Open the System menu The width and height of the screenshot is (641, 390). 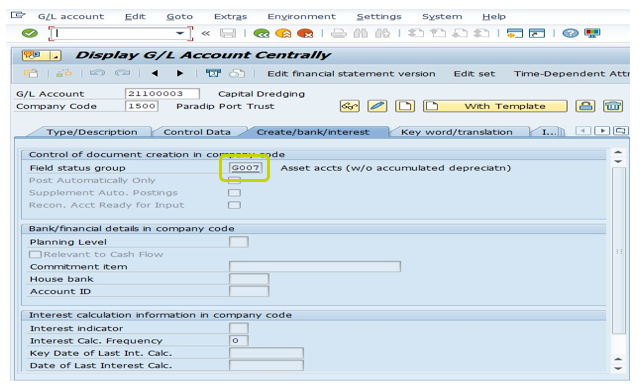click(442, 17)
